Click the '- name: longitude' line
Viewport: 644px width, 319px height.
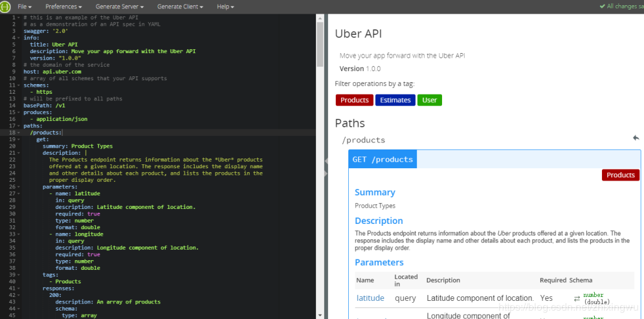pyautogui.click(x=76, y=234)
